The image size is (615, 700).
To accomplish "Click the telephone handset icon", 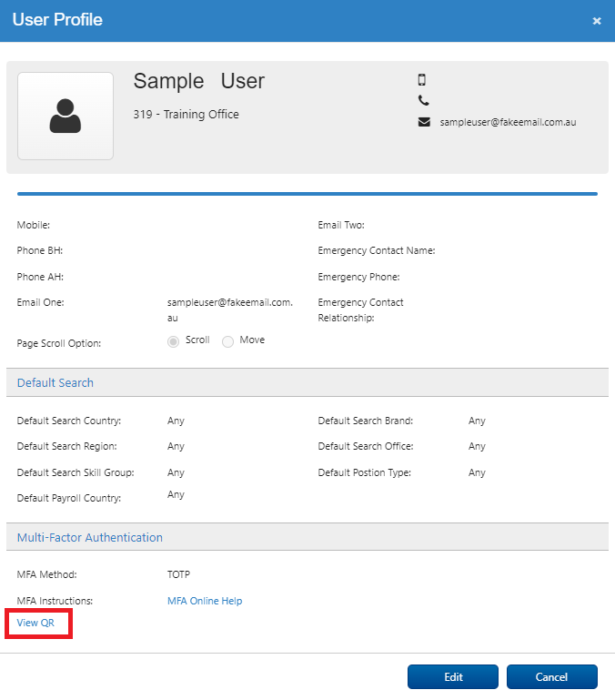I will (x=424, y=100).
